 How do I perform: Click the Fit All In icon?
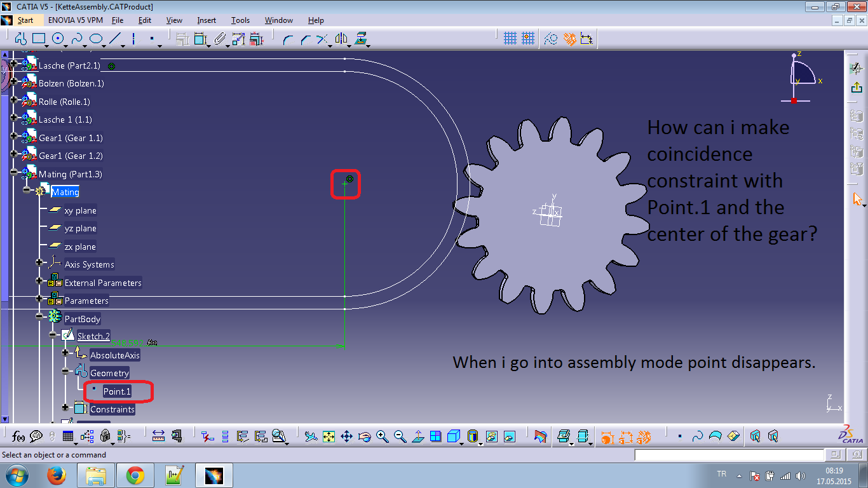pyautogui.click(x=328, y=437)
